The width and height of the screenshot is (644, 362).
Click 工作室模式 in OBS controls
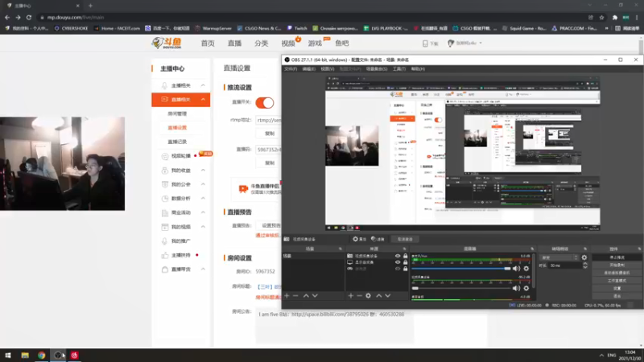pyautogui.click(x=617, y=281)
